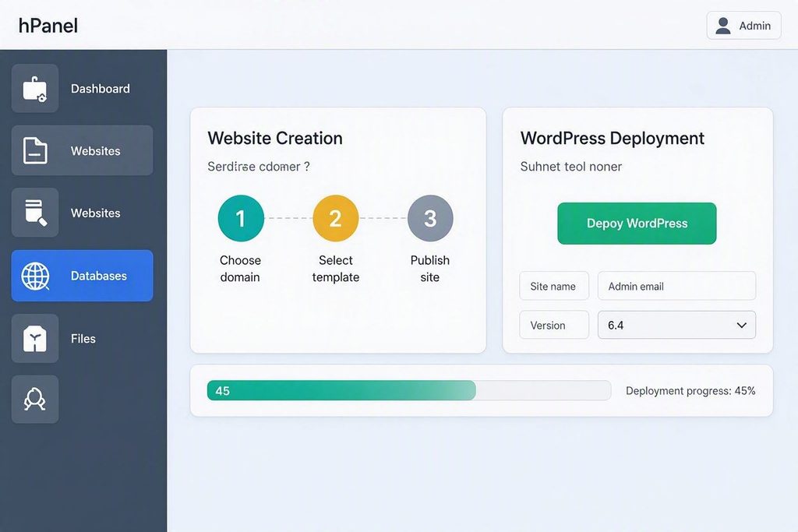Click the 'Choose domain' step label
Screen dimensions: 798x532
240,269
